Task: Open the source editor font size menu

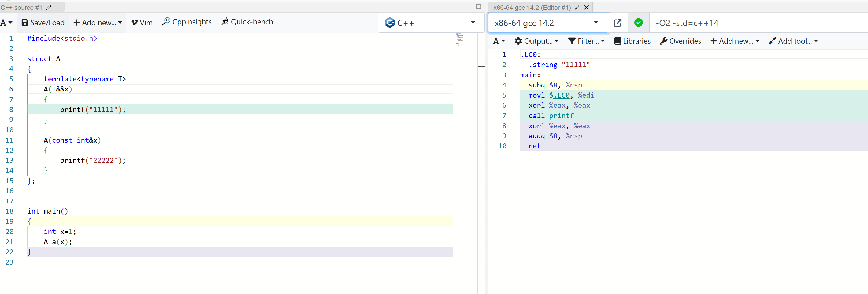Action: (6, 23)
